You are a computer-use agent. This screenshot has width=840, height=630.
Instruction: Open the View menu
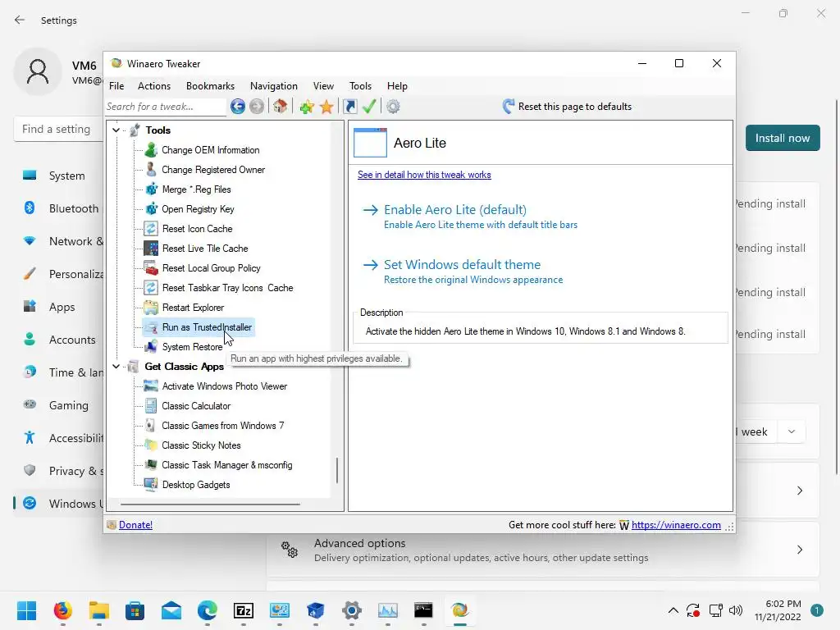(x=323, y=85)
